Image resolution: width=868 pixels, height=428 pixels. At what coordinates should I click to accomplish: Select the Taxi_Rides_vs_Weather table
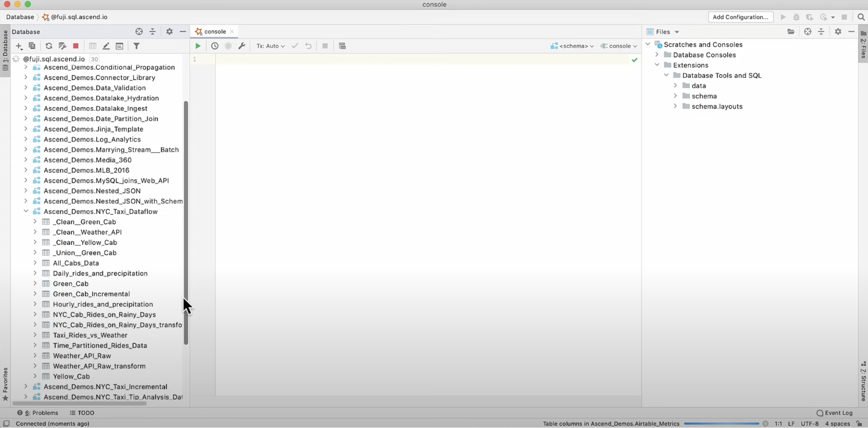click(90, 335)
